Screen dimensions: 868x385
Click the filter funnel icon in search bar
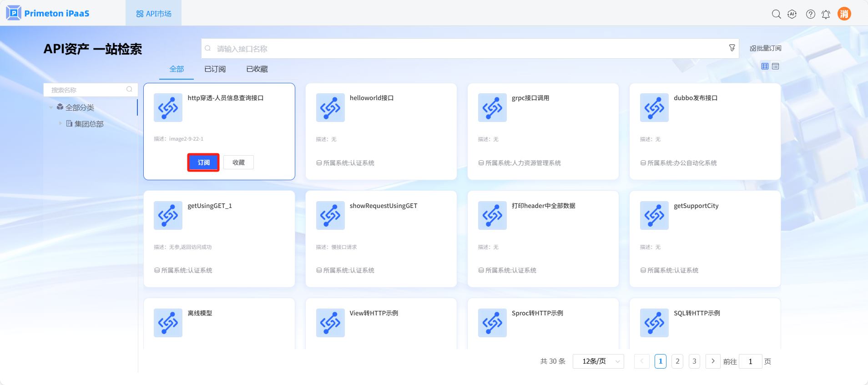pyautogui.click(x=732, y=48)
